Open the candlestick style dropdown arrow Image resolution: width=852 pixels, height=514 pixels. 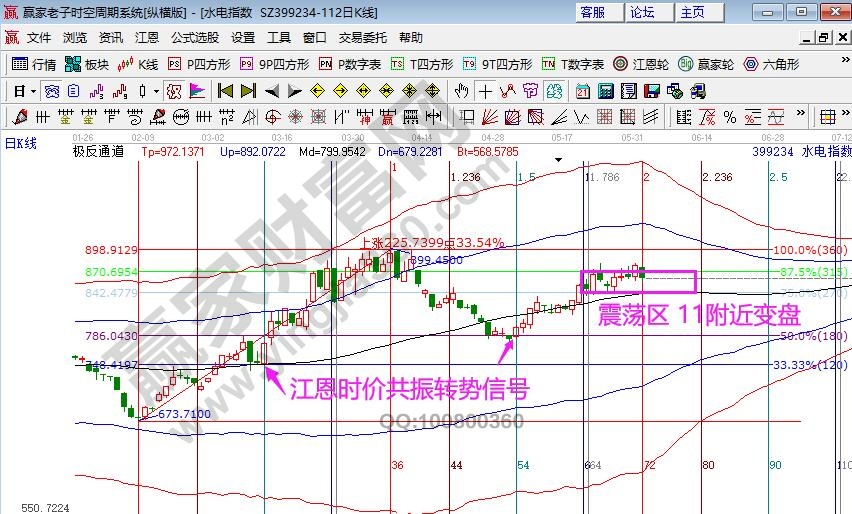click(x=155, y=91)
